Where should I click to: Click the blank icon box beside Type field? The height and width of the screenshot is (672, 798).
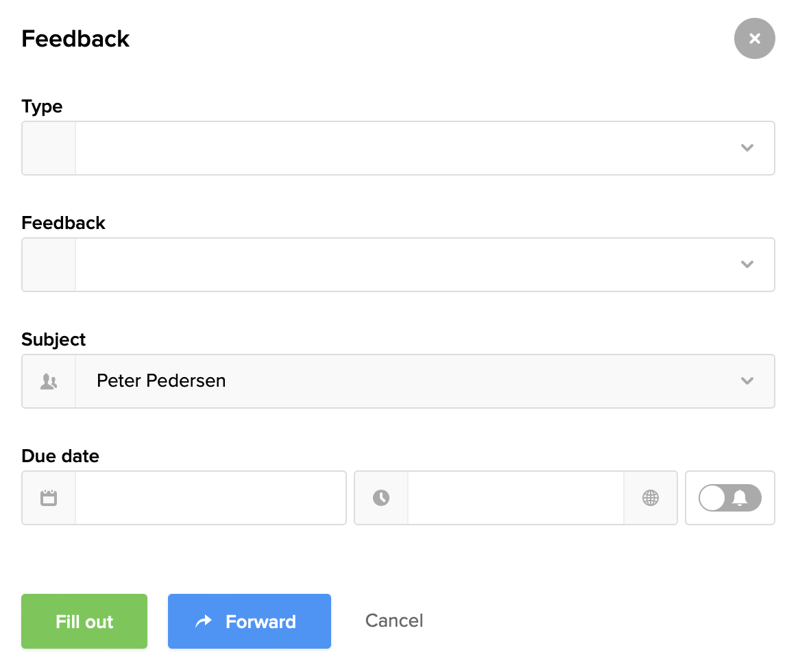point(49,148)
